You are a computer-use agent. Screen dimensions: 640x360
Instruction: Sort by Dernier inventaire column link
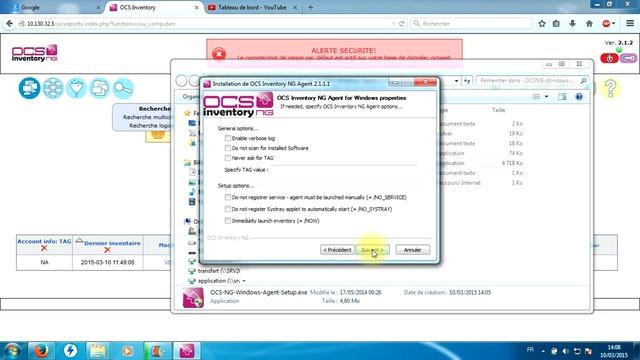tap(112, 243)
